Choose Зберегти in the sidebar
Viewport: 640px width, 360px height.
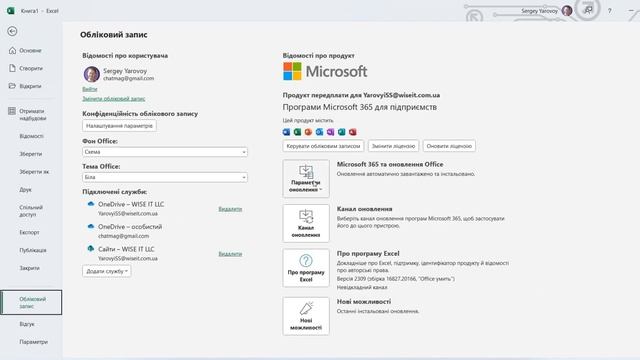pyautogui.click(x=31, y=154)
